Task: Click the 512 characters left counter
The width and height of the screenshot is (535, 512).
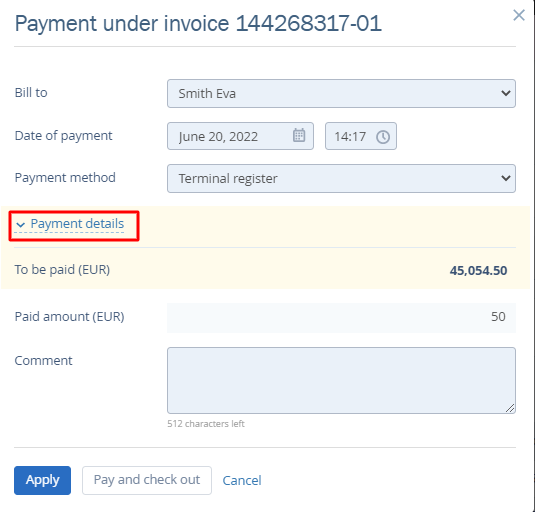Action: tap(206, 424)
